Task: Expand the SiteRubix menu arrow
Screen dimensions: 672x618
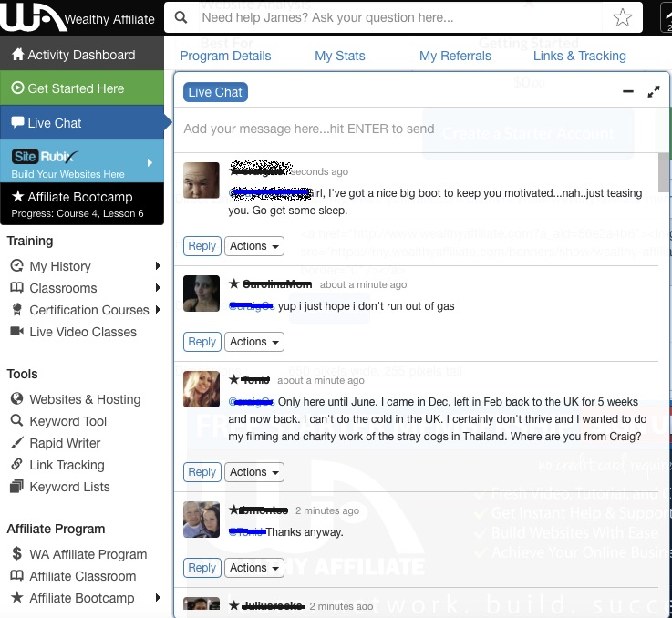Action: [150, 163]
